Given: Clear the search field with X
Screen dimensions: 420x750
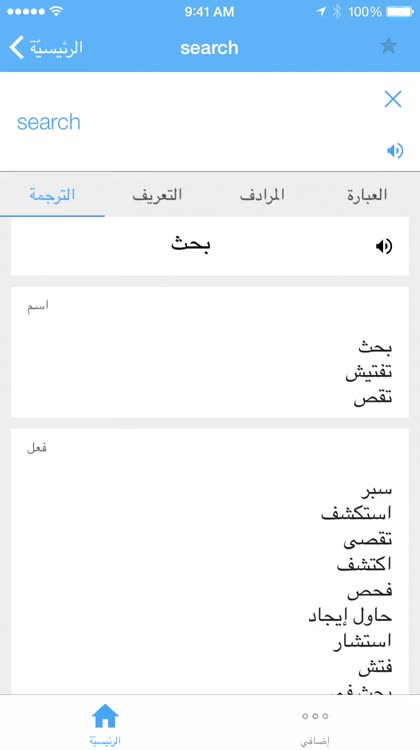Looking at the screenshot, I should (393, 99).
